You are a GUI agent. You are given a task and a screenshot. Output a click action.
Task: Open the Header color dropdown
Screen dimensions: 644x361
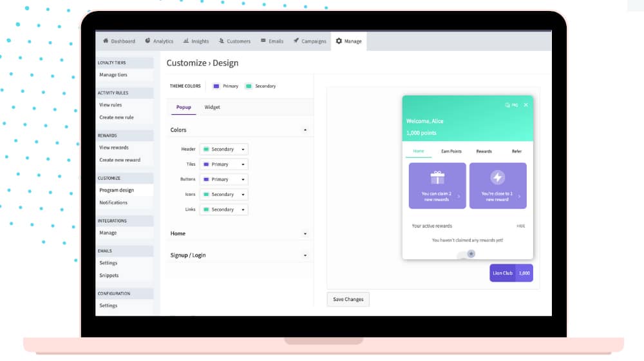pos(223,149)
